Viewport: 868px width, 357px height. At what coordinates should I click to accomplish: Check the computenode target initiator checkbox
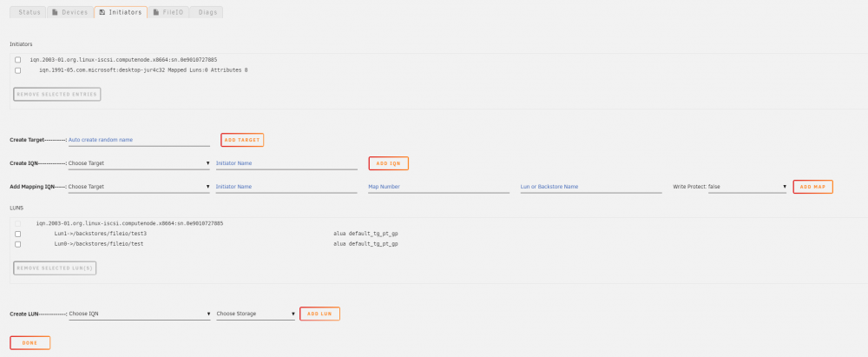point(18,59)
